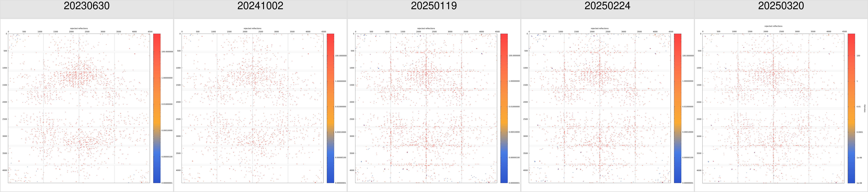Click the 'rejected reflections' title in 20250119 plot

(x=426, y=29)
